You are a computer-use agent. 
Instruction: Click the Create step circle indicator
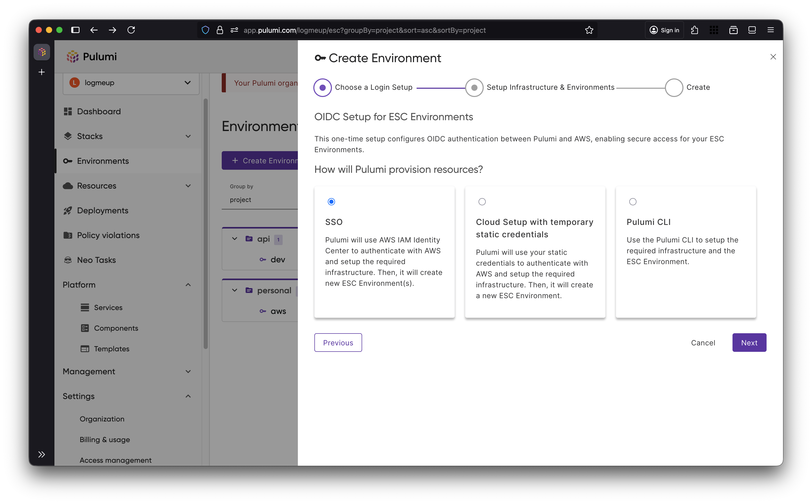point(674,87)
